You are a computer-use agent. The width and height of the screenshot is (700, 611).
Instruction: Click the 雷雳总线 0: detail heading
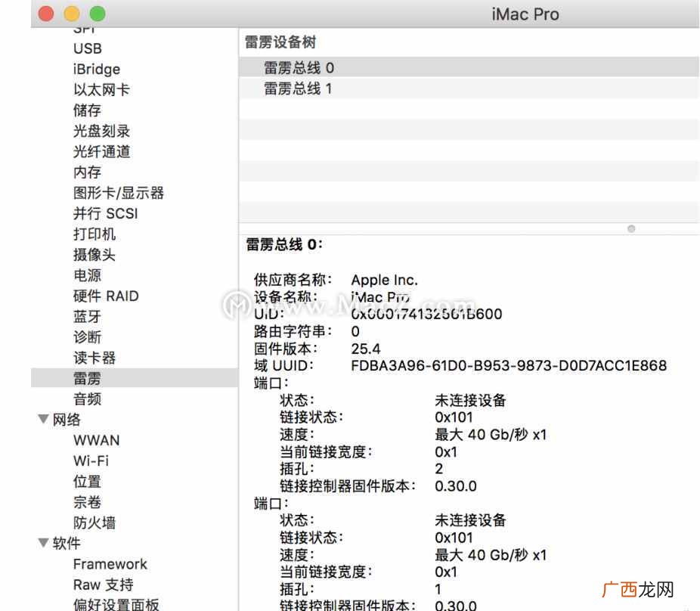click(284, 244)
